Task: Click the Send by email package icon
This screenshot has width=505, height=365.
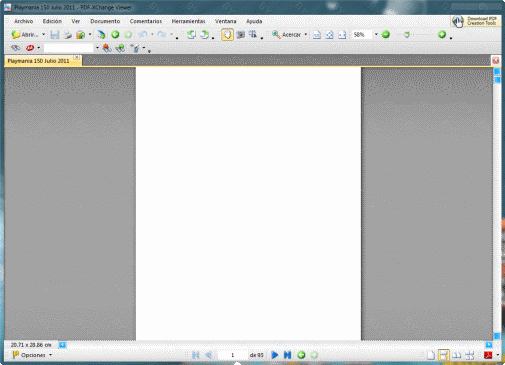Action: pyautogui.click(x=81, y=34)
